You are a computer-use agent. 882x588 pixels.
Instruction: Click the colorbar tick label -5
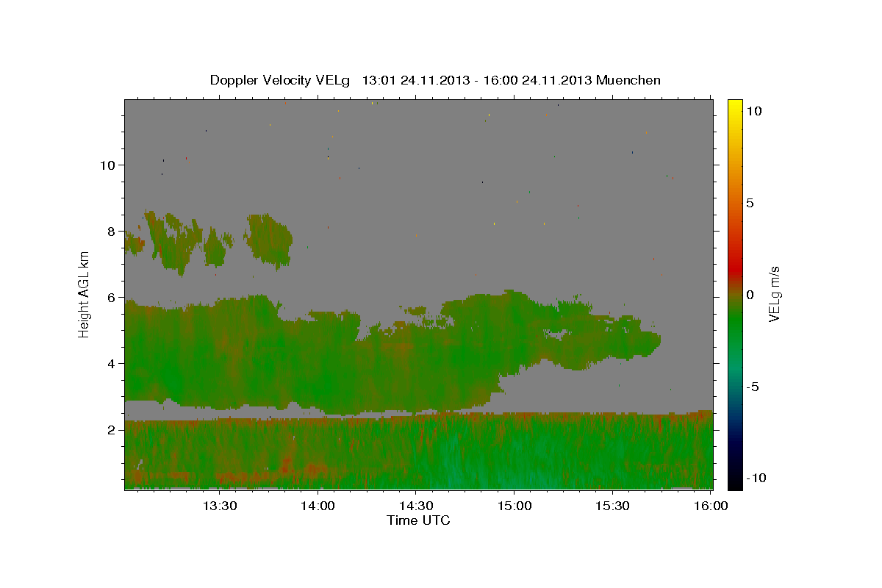click(x=753, y=387)
